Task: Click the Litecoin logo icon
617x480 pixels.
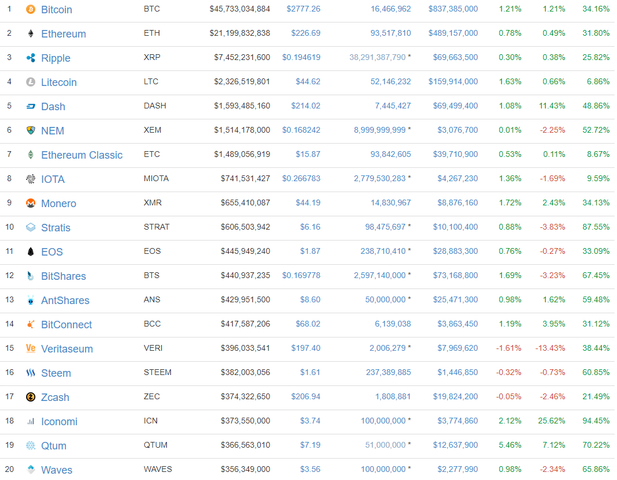Action: point(30,82)
